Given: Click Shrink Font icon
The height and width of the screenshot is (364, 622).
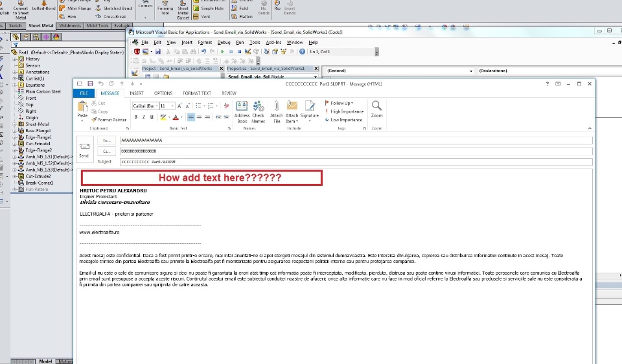Looking at the screenshot, I should 188,106.
